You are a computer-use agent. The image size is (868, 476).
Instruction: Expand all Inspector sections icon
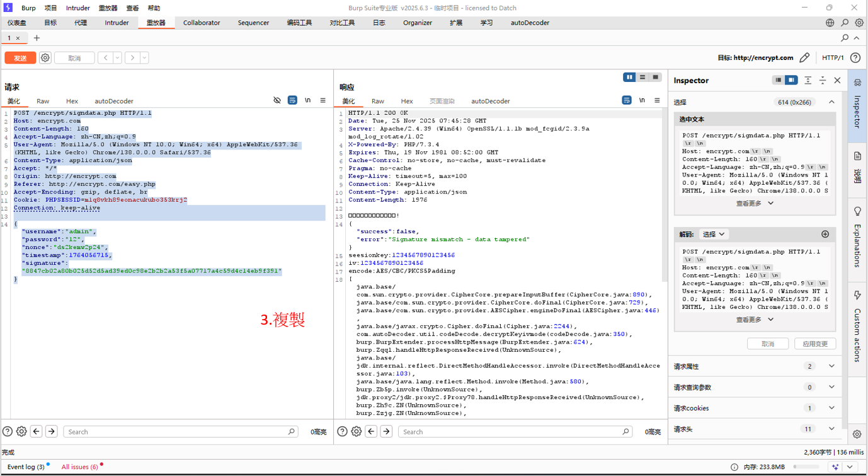pos(808,80)
